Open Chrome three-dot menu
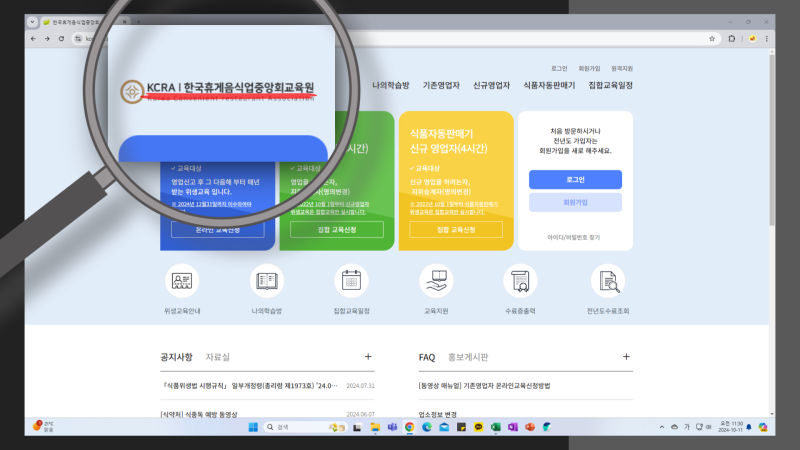This screenshot has height=450, width=800. tap(766, 39)
